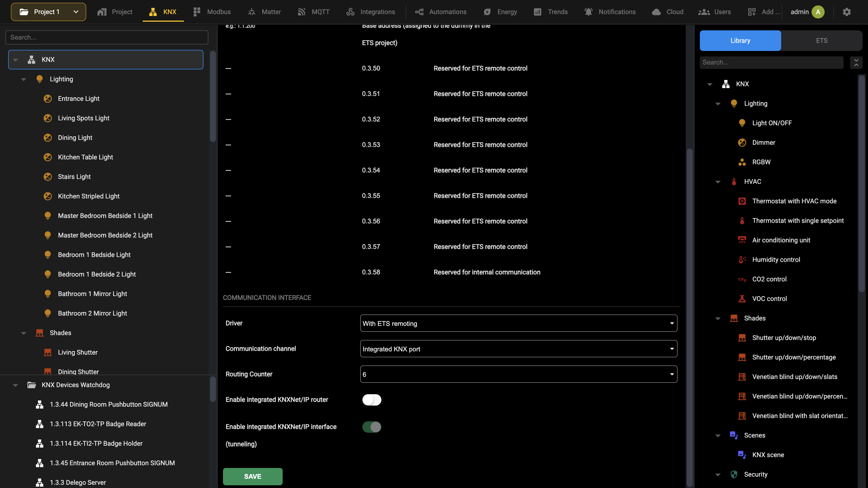Click Entrance Light dimmer icon

click(48, 99)
